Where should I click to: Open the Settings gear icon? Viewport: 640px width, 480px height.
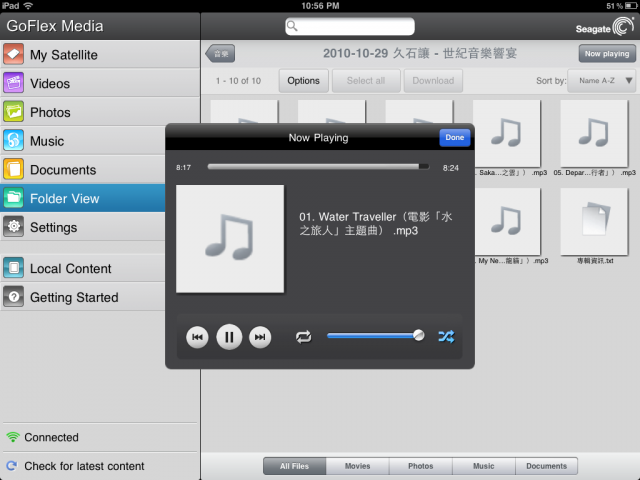coord(13,227)
